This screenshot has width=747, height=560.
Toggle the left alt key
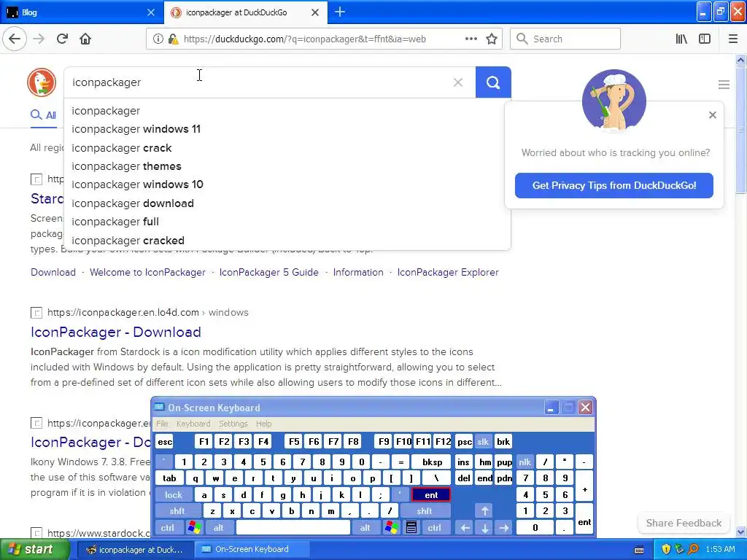219,528
